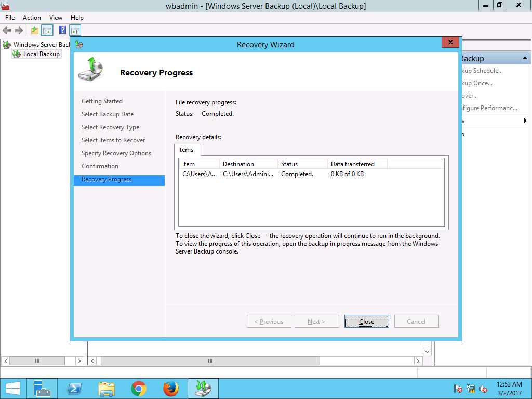This screenshot has width=532, height=399.
Task: Click the Completed. status cell in table
Action: coord(297,174)
